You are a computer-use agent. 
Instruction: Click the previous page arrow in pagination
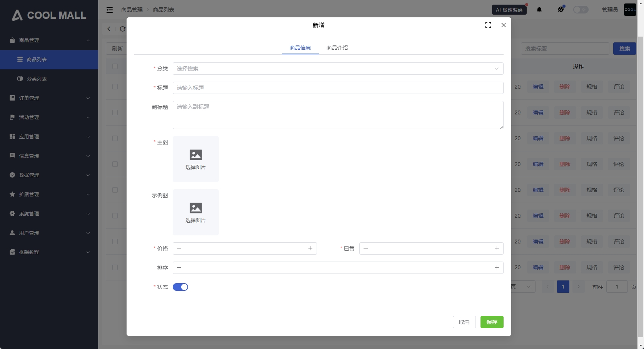[x=547, y=287]
